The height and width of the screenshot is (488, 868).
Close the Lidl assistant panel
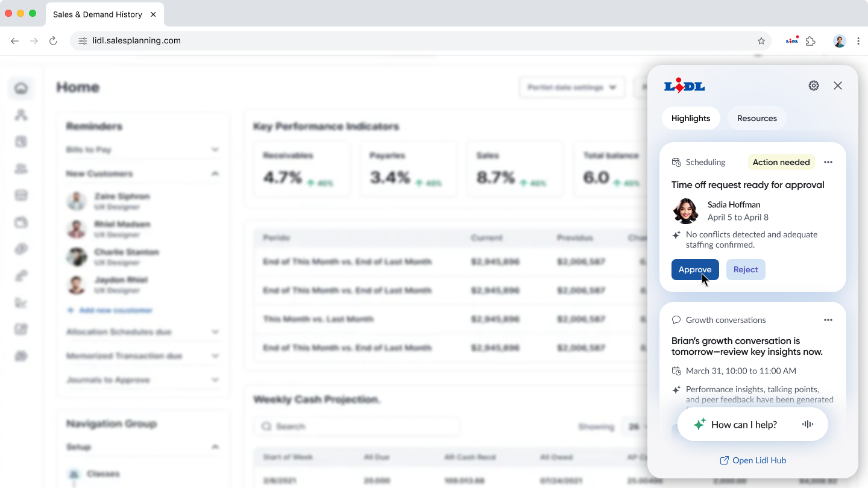point(838,86)
